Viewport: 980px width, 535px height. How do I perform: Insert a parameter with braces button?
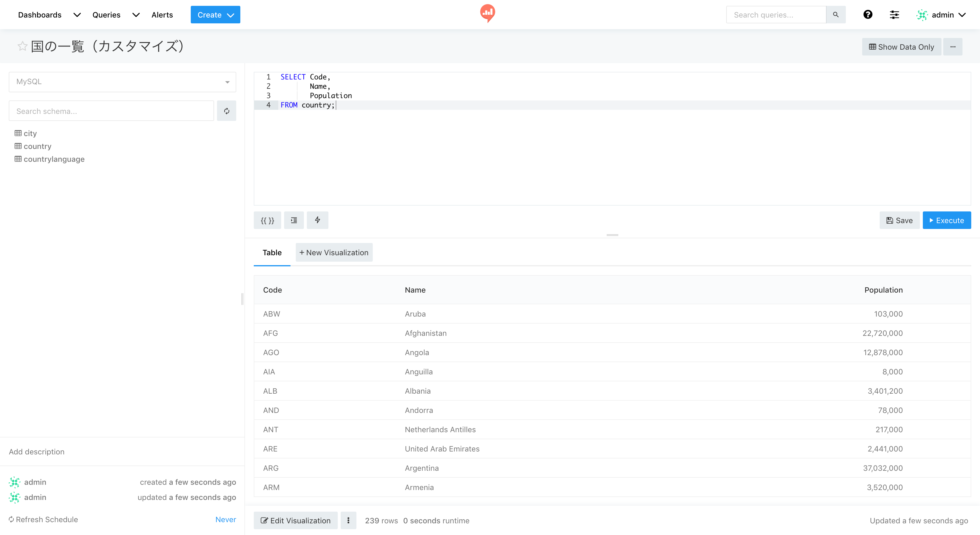pyautogui.click(x=267, y=220)
